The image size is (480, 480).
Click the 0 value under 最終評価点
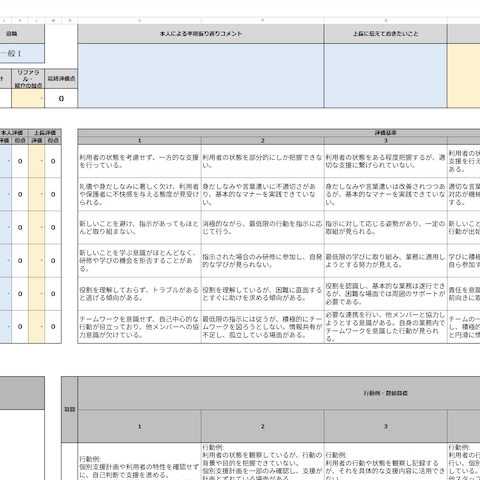tap(61, 98)
